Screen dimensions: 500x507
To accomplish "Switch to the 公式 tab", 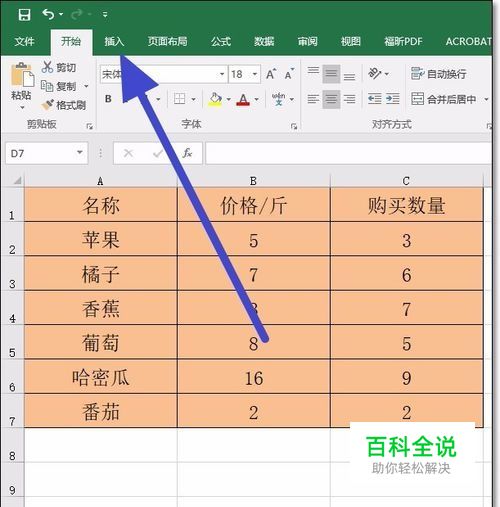I will pos(221,41).
